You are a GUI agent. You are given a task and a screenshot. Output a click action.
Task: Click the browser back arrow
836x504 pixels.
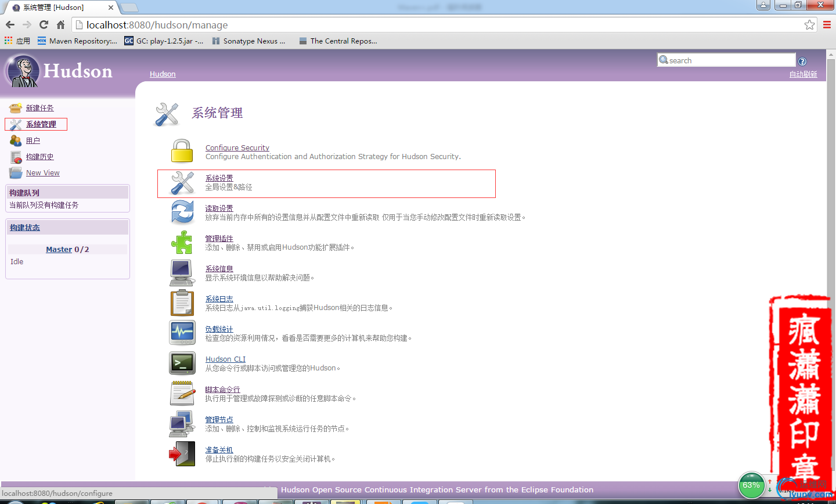point(10,24)
